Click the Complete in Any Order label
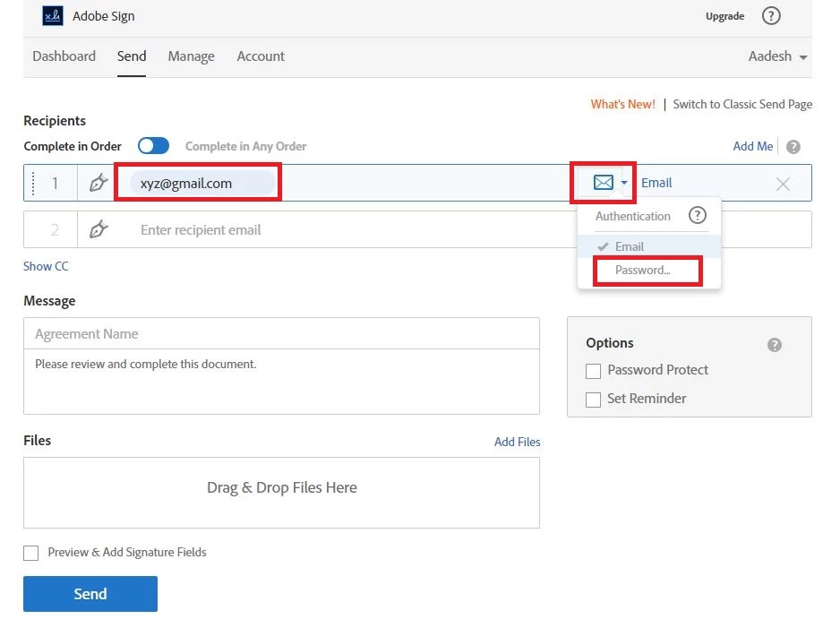The image size is (840, 628). pos(246,146)
